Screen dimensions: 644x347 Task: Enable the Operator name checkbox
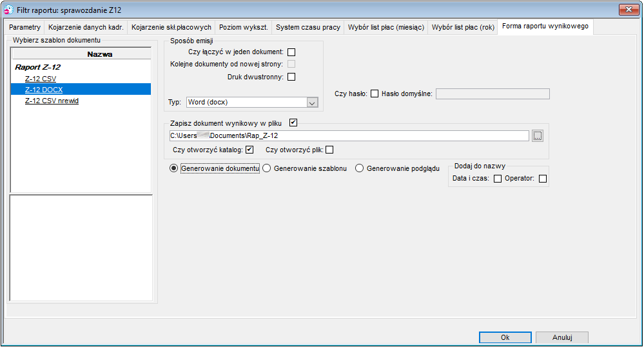pos(543,179)
